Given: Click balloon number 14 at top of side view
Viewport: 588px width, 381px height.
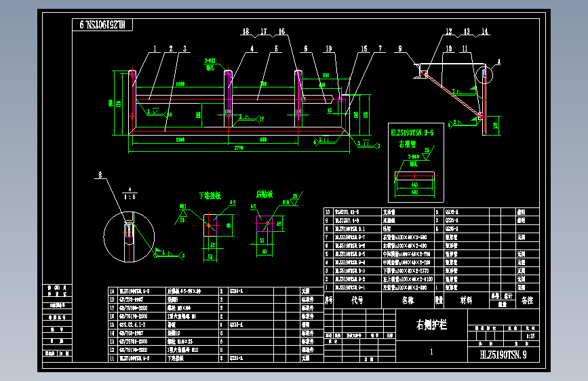Looking at the screenshot, I should pos(484,31).
